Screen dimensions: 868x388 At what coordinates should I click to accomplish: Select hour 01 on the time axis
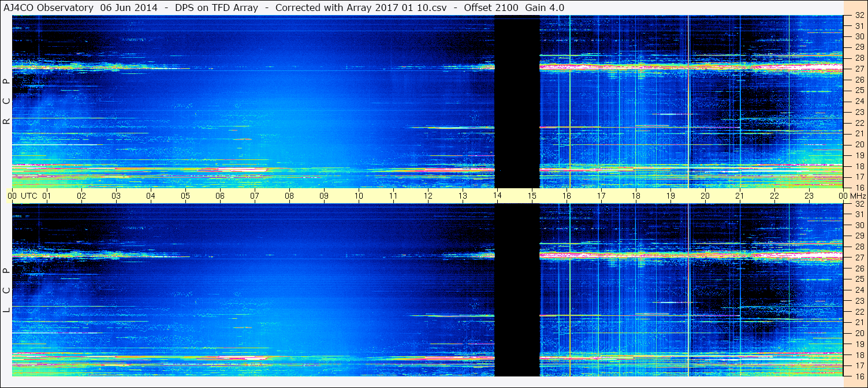47,196
